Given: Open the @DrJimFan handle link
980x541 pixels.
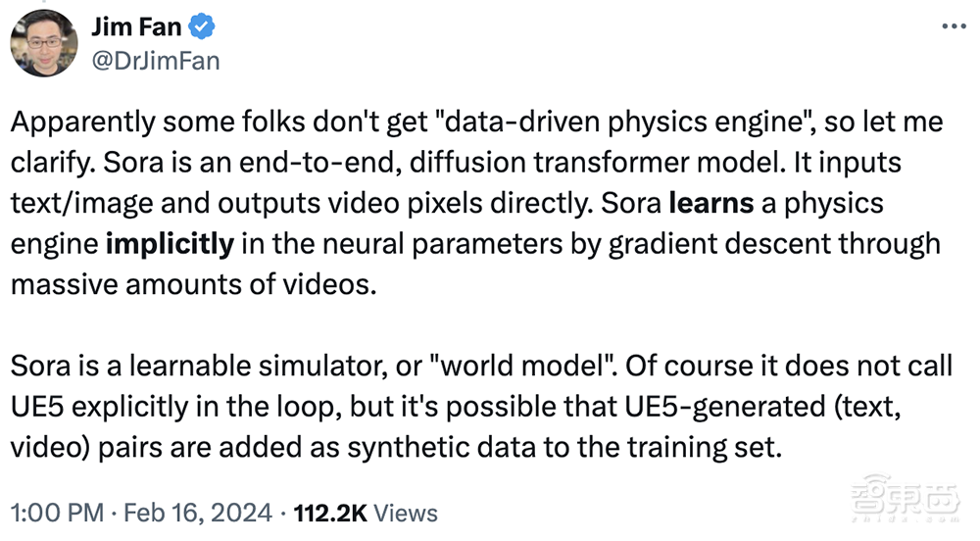Looking at the screenshot, I should (x=155, y=61).
